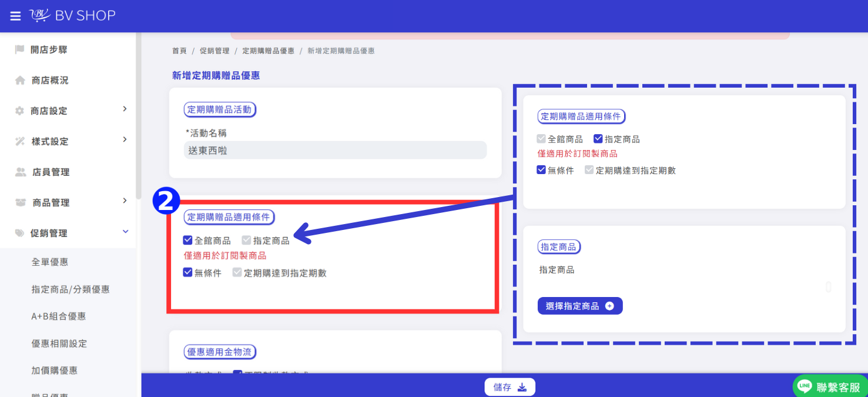This screenshot has height=397, width=868.
Task: Collapse the 促銷管理 menu chevron
Action: [125, 232]
